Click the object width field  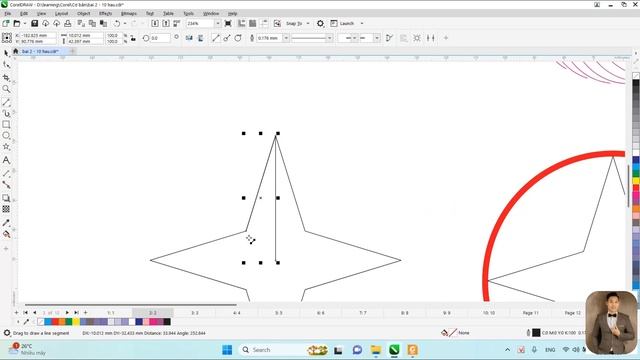tap(85, 36)
